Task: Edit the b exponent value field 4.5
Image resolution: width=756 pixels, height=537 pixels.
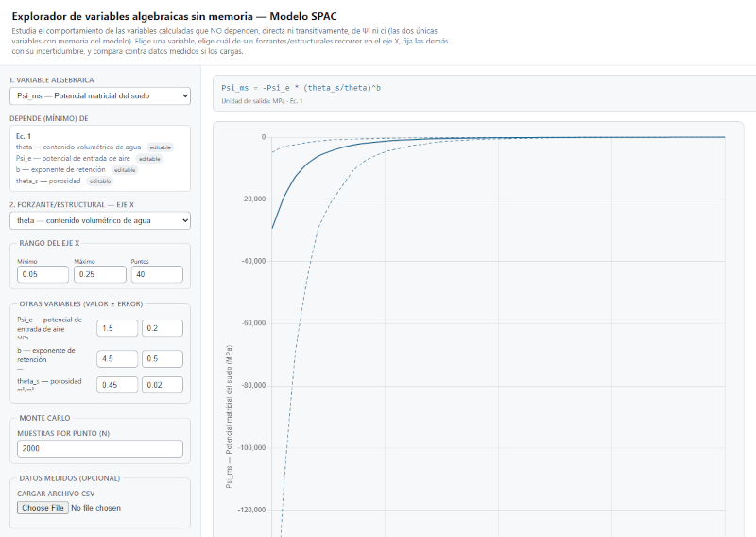Action: tap(117, 359)
